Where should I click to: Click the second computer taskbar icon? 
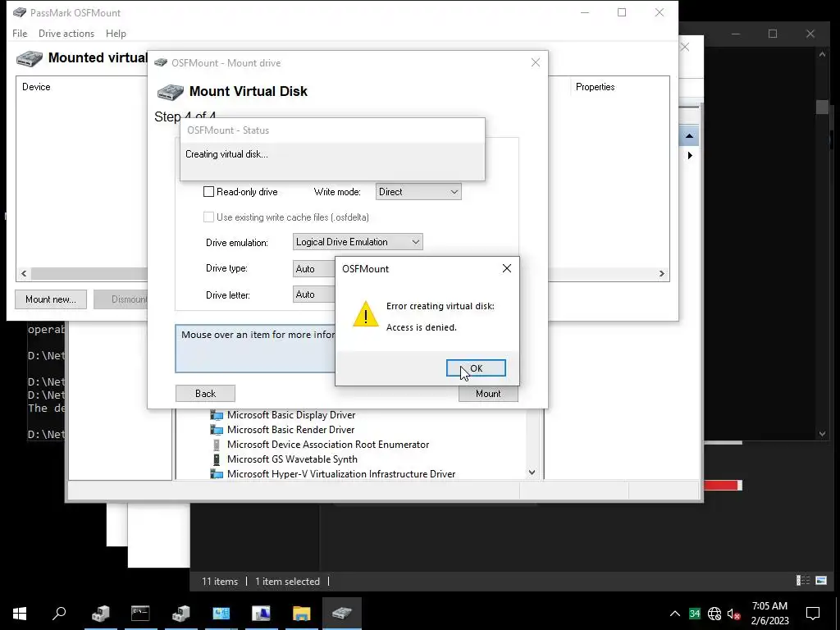[x=181, y=614]
